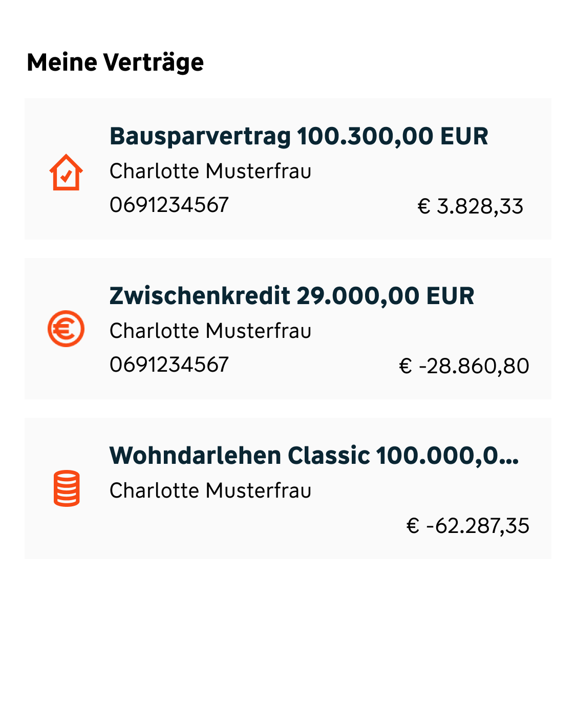The image size is (576, 728).
Task: Click the Wohndarlehen coin stack icon
Action: 67,488
